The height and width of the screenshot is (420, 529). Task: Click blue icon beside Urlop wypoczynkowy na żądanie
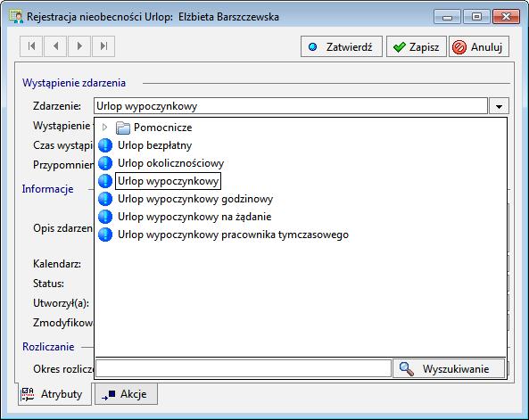[x=105, y=217]
